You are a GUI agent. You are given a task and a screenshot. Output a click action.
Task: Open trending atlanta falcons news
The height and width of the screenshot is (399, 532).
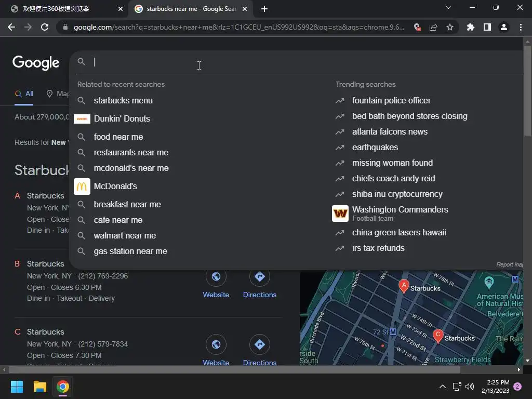pos(390,131)
